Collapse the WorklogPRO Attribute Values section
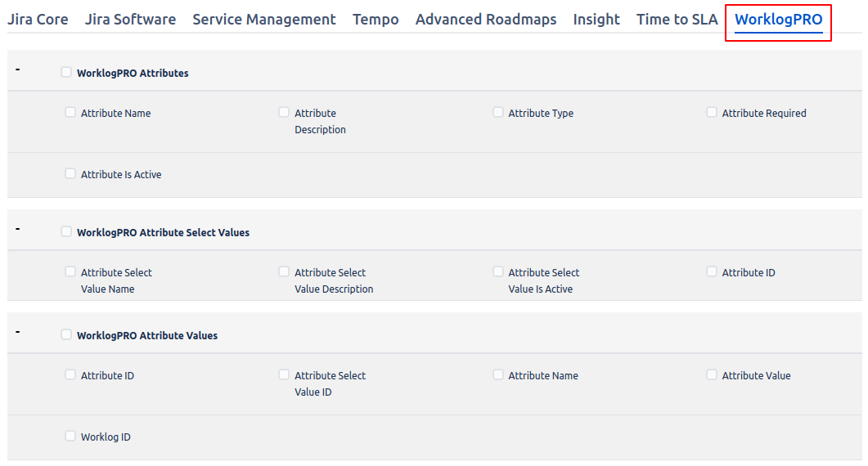This screenshot has width=868, height=466. pyautogui.click(x=17, y=332)
